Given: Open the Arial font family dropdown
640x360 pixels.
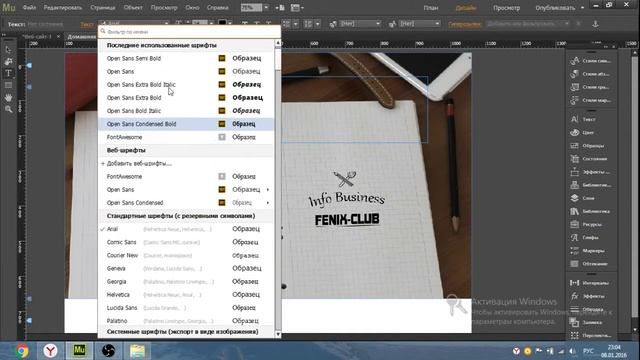Looking at the screenshot, I should (166, 24).
